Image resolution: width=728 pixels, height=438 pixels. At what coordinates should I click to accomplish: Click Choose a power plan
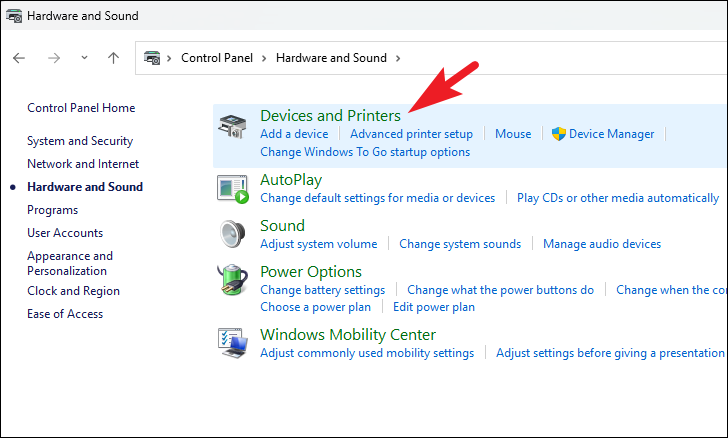point(315,307)
